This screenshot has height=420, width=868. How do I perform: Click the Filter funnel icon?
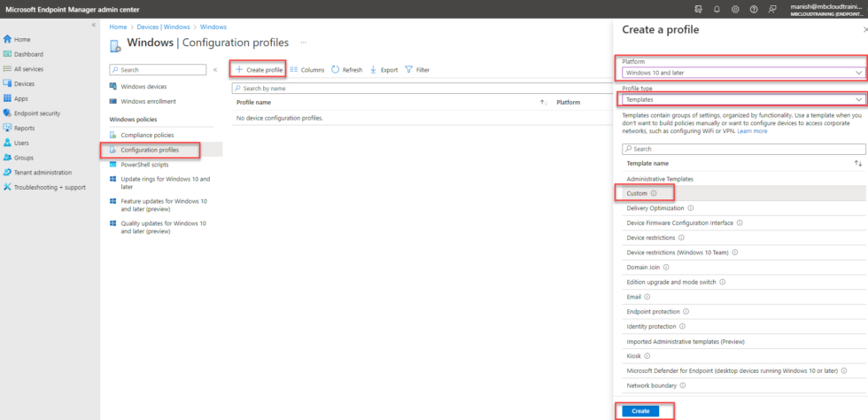[408, 70]
